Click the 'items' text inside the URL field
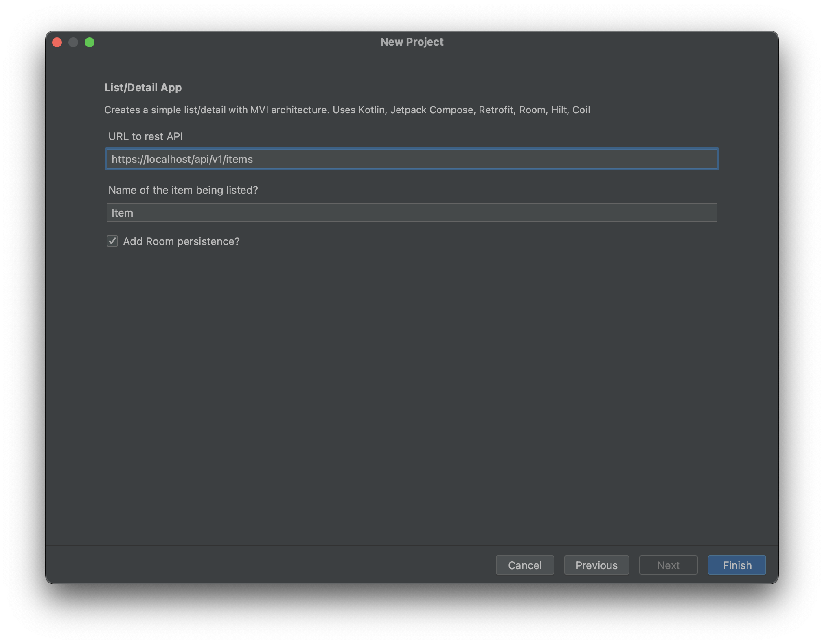This screenshot has width=824, height=644. 239,159
